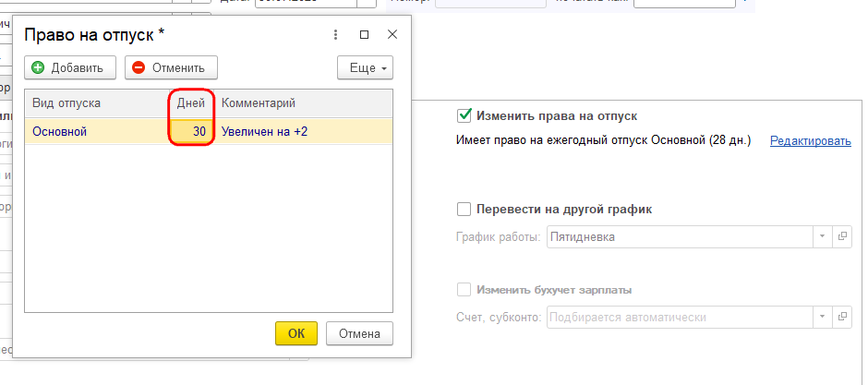Click the days cell with value 30
This screenshot has width=868, height=385.
191,132
